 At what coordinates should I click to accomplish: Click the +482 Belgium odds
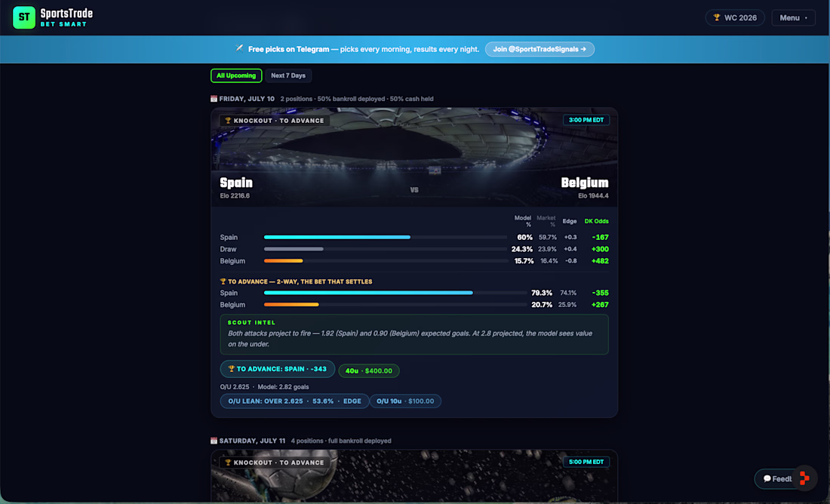coord(600,261)
